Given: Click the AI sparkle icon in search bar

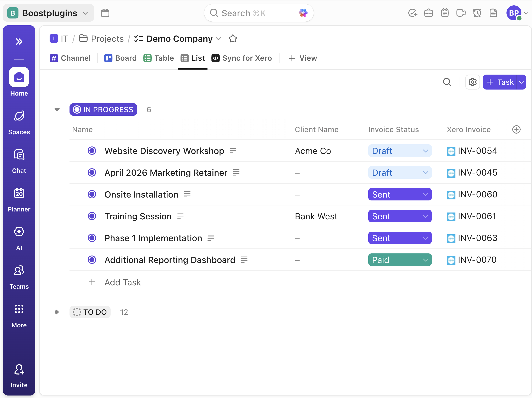Looking at the screenshot, I should point(303,13).
